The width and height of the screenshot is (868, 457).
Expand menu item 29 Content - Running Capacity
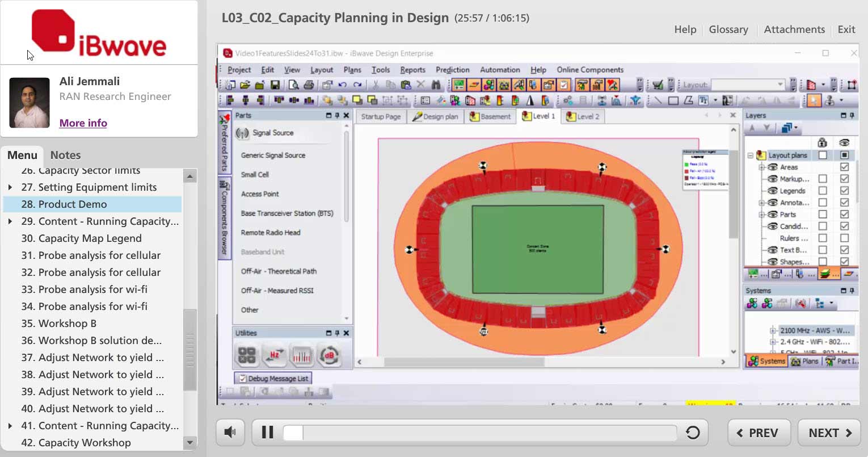pos(10,221)
